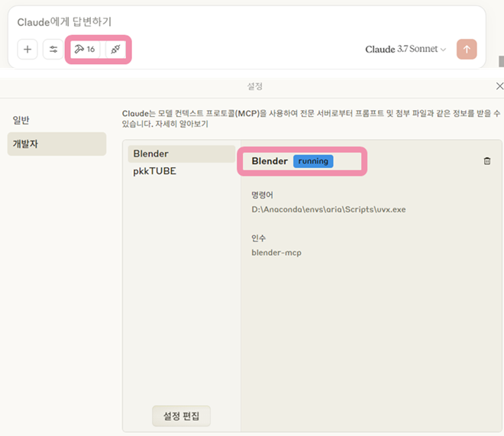This screenshot has width=504, height=436.
Task: Close the 설정 settings window
Action: (499, 87)
